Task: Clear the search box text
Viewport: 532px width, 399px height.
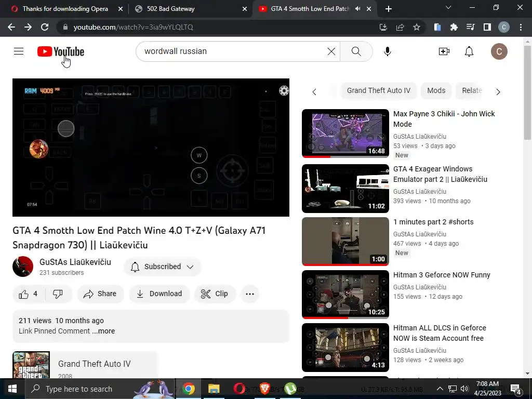Action: point(331,51)
